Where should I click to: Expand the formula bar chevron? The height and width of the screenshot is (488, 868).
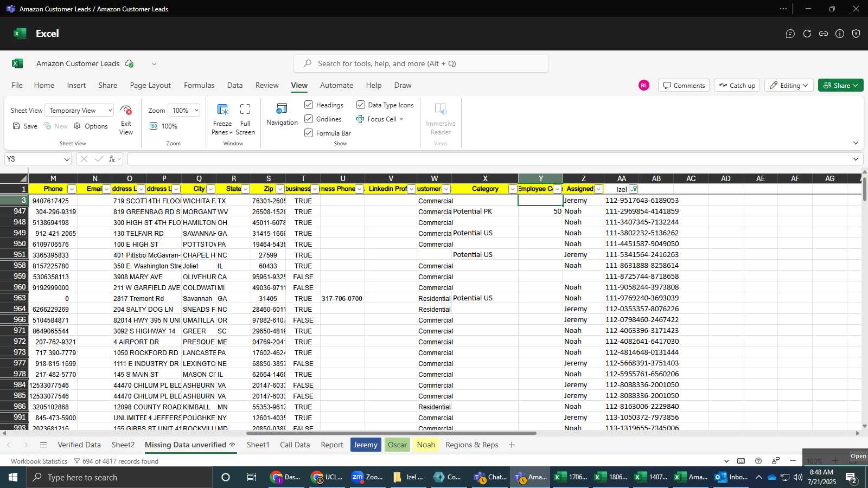coord(856,159)
